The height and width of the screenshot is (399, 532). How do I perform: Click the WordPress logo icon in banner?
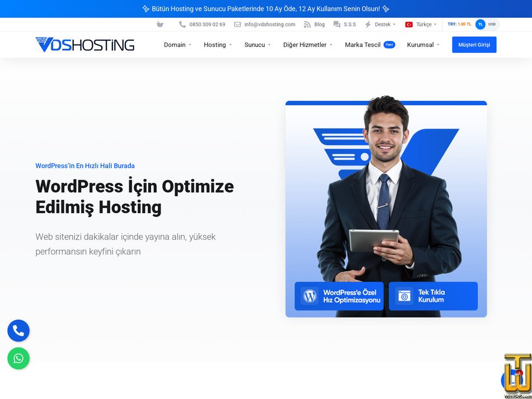pyautogui.click(x=309, y=296)
